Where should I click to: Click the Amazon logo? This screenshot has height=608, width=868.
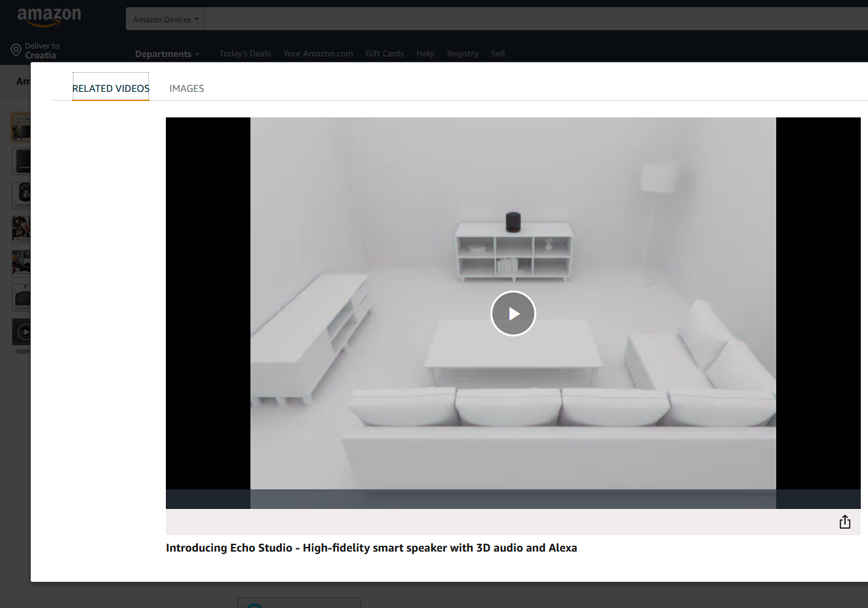pyautogui.click(x=49, y=16)
